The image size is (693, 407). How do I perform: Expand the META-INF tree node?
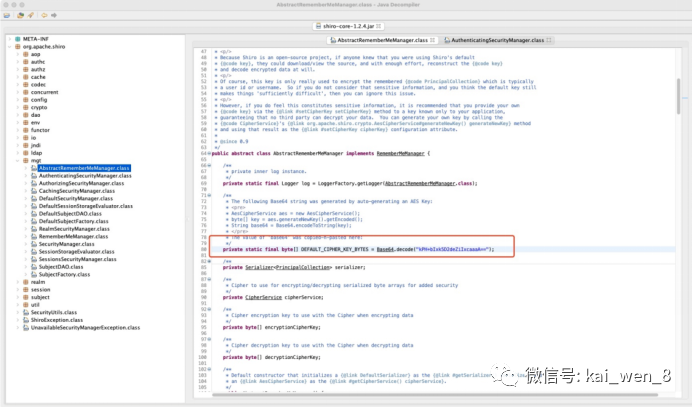(10, 39)
